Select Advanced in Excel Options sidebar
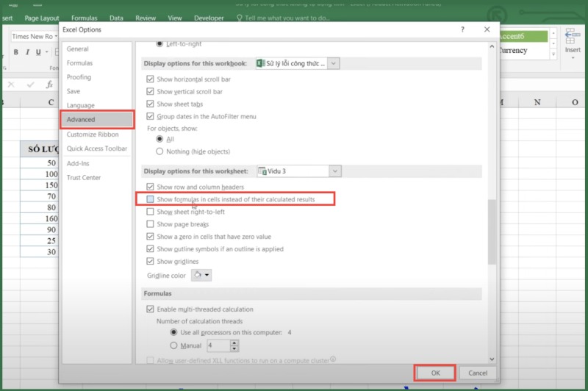This screenshot has width=588, height=391. click(x=97, y=119)
